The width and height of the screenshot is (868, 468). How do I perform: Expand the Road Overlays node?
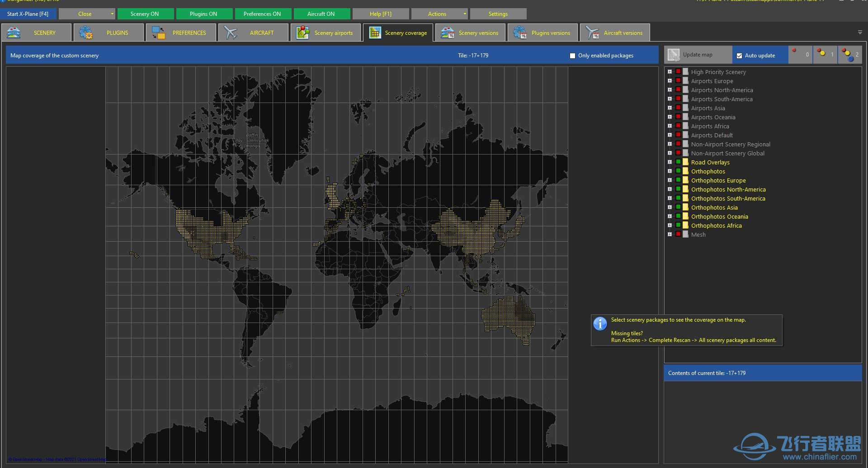pos(670,162)
